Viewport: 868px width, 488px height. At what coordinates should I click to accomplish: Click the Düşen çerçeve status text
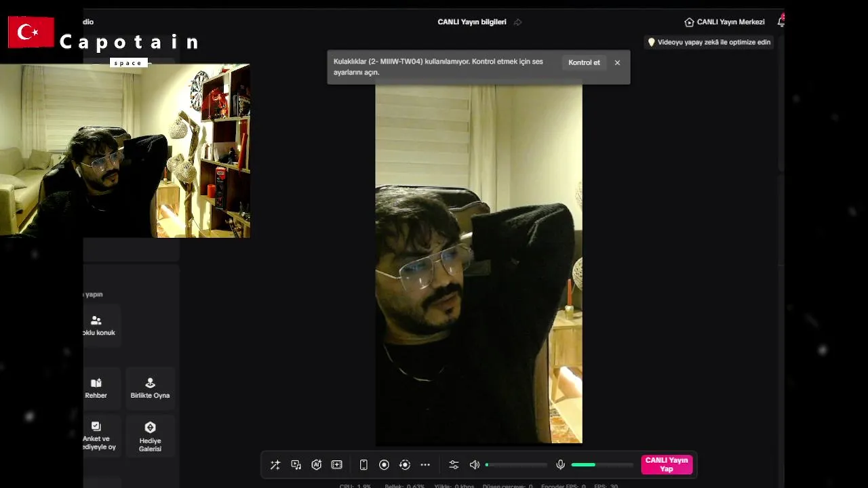507,485
